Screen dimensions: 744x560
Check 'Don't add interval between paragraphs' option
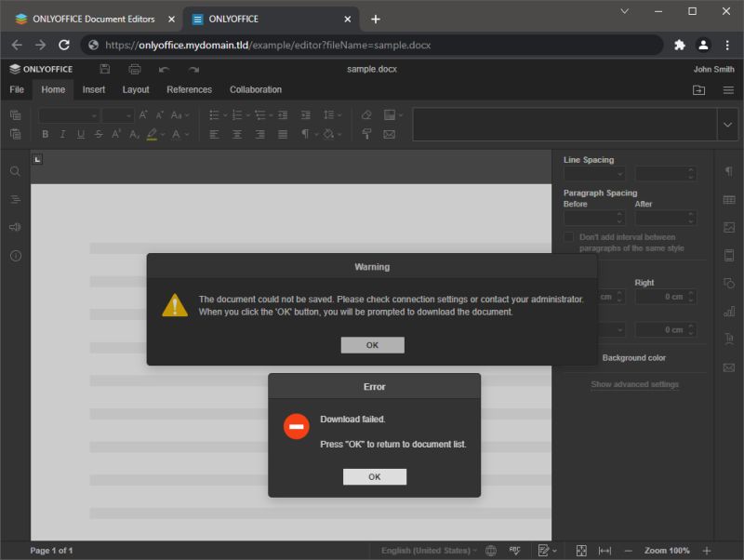click(x=567, y=237)
